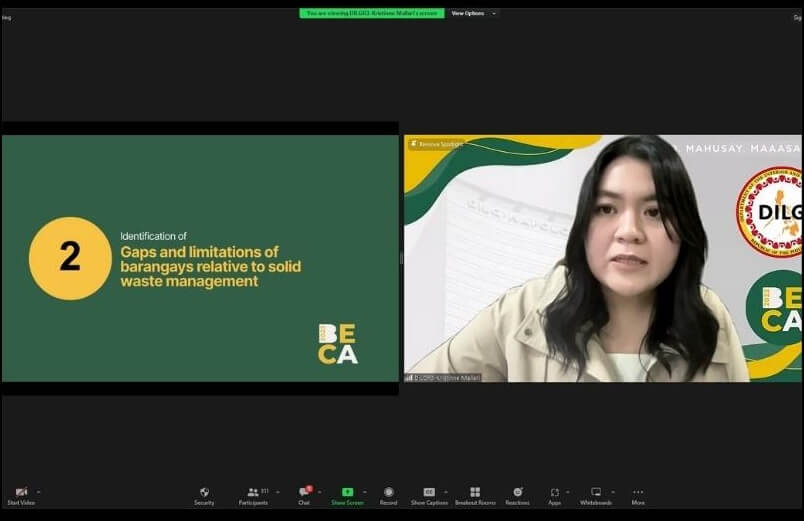Expand the caret next to Share Screen
The image size is (804, 521).
[365, 492]
